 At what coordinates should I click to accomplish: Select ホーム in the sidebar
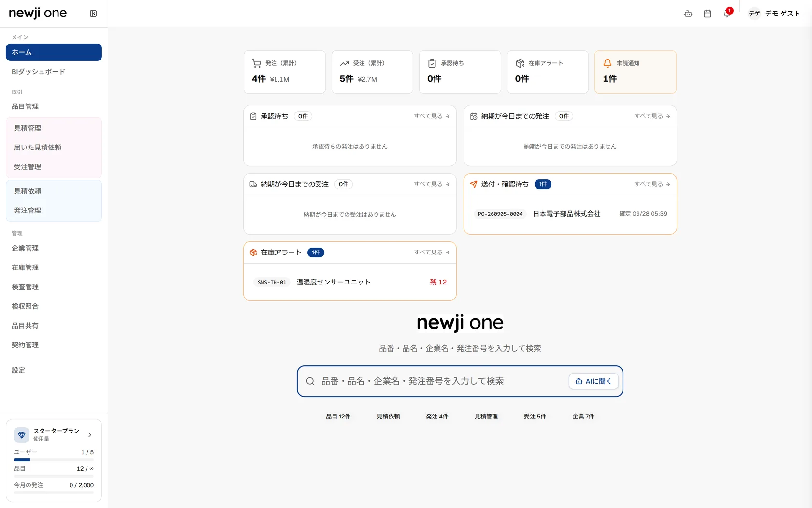point(54,52)
